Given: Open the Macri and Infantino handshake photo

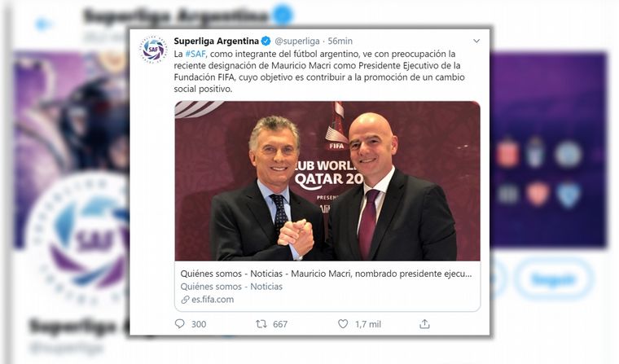Looking at the screenshot, I should (327, 180).
